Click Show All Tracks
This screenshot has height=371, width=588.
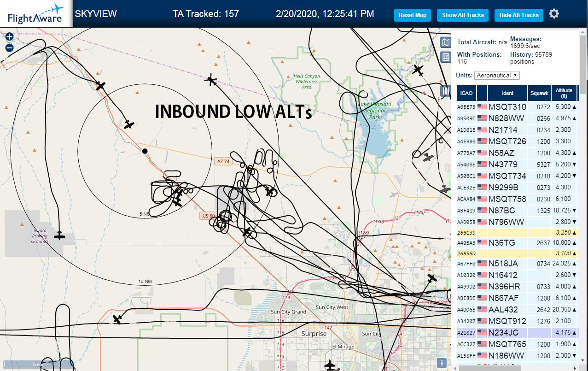click(463, 15)
